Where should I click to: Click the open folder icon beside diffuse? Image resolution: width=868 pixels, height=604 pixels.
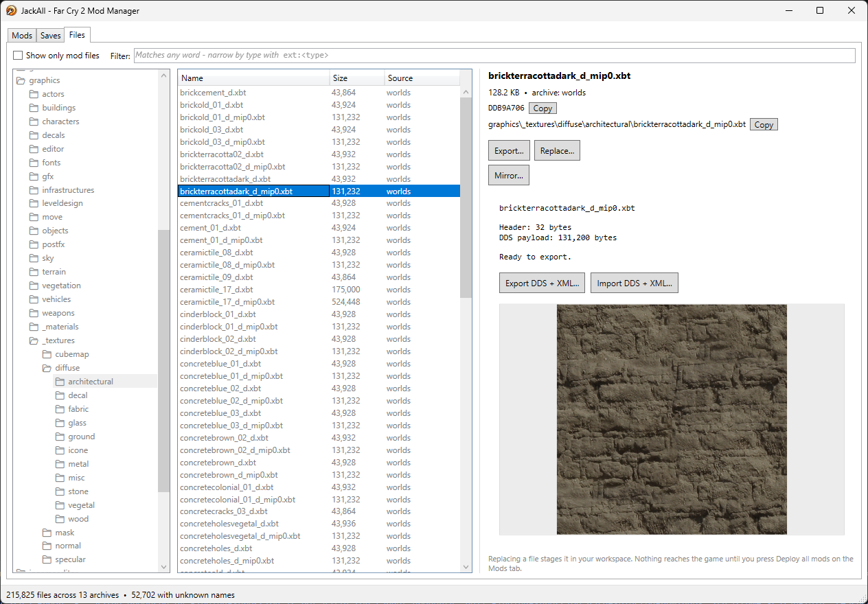click(x=47, y=368)
